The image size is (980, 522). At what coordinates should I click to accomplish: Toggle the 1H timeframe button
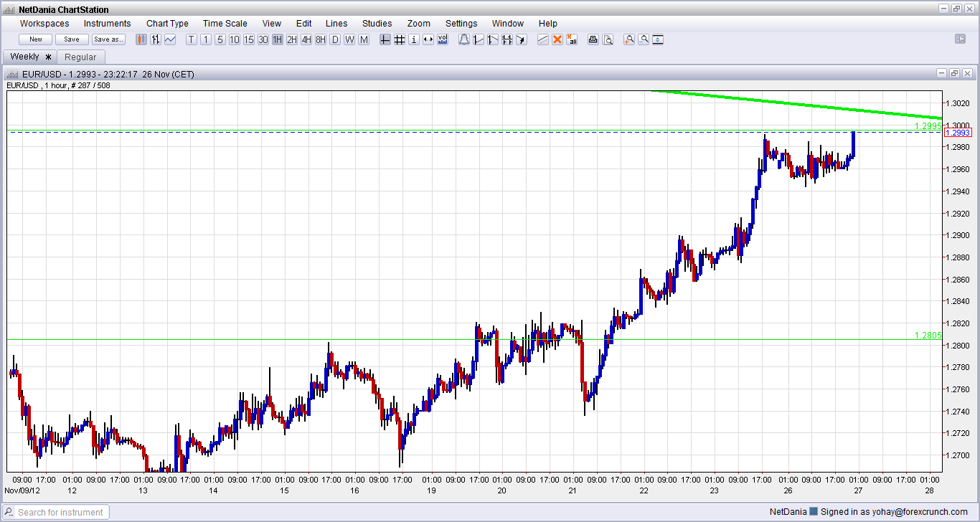tap(277, 39)
